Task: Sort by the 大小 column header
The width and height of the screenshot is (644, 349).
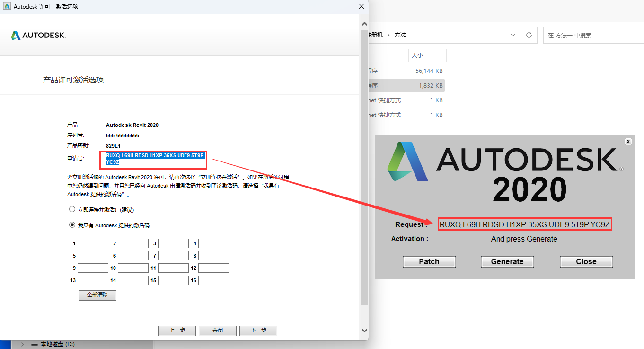Action: tap(417, 55)
